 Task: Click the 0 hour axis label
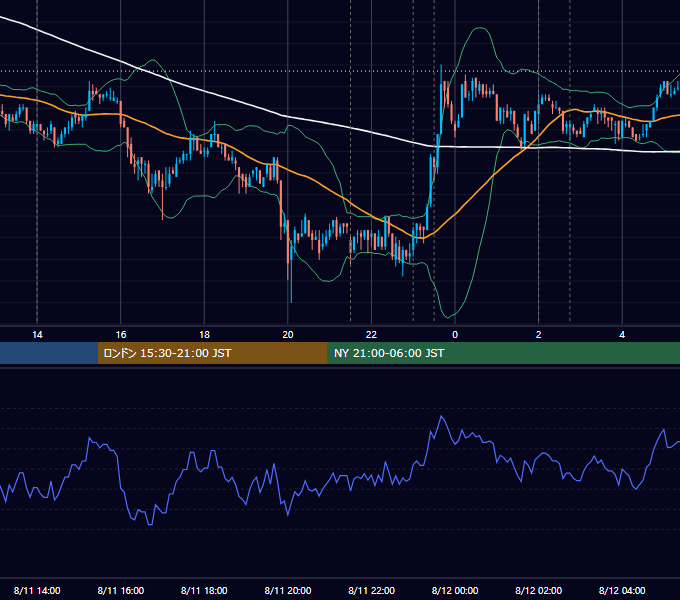point(455,335)
